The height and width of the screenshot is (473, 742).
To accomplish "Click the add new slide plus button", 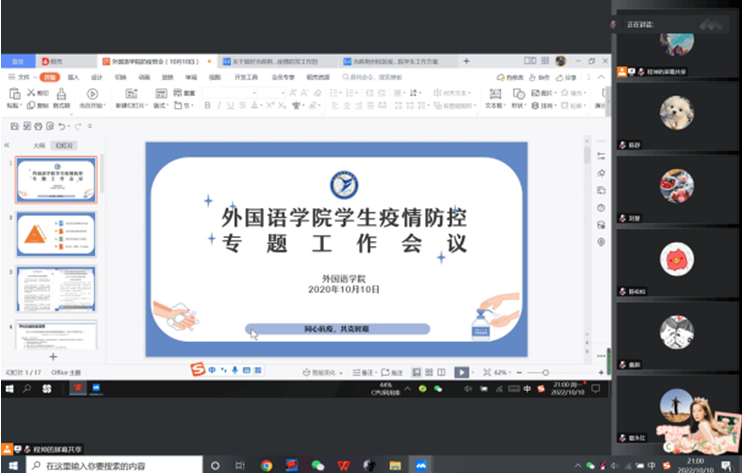I will coord(53,357).
